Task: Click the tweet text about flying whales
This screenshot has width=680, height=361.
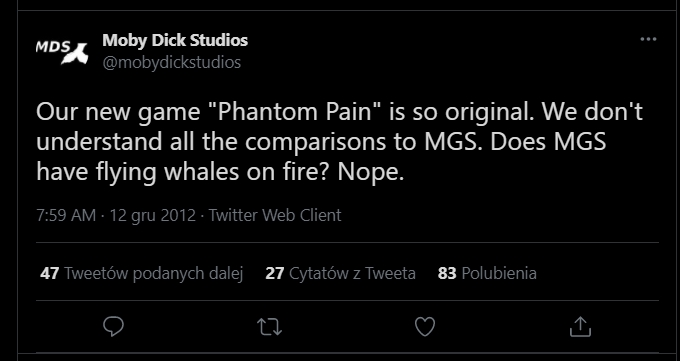Action: 339,142
